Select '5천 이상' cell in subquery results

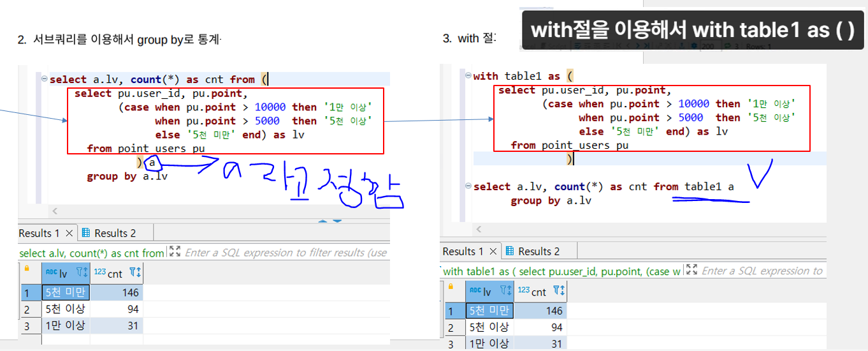click(x=66, y=309)
